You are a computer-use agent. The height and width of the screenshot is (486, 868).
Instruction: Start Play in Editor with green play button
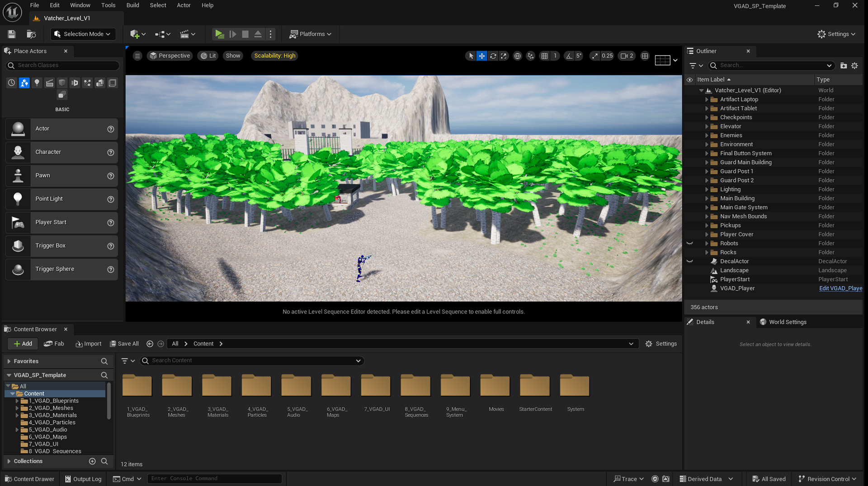tap(219, 34)
